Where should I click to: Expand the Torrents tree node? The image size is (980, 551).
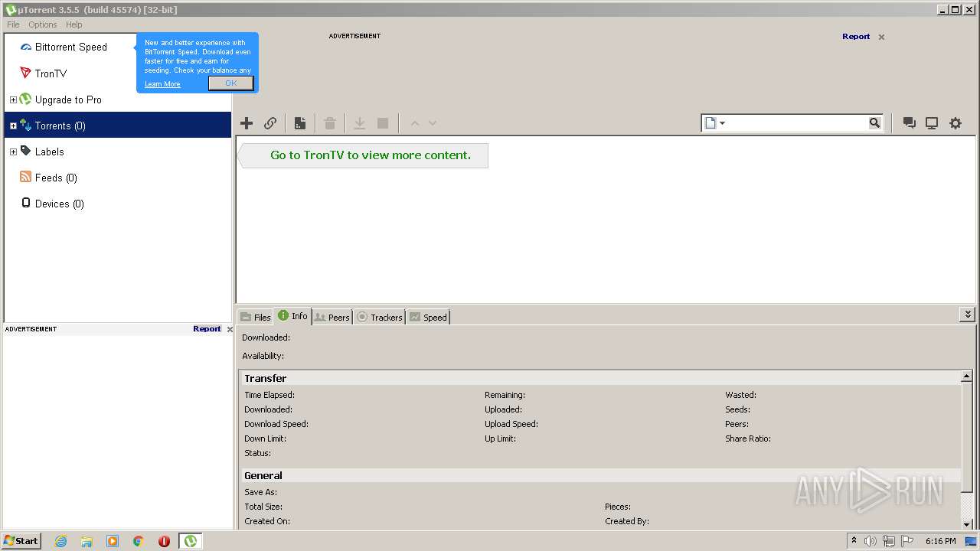pos(13,126)
